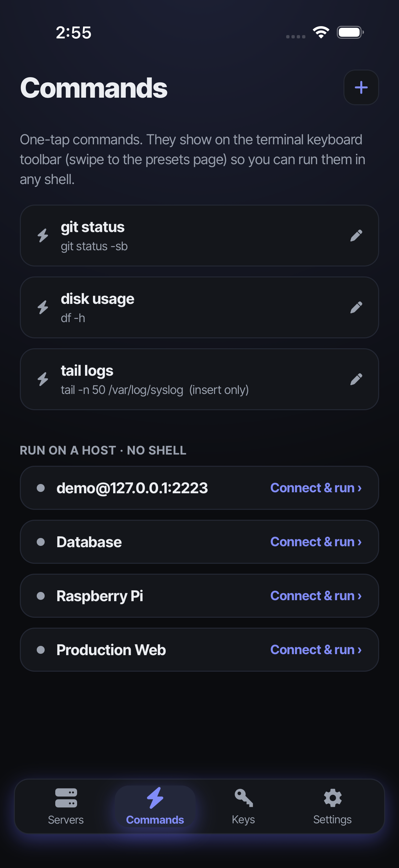Tap the 2:55 clock in status bar
The height and width of the screenshot is (868, 399).
[73, 33]
